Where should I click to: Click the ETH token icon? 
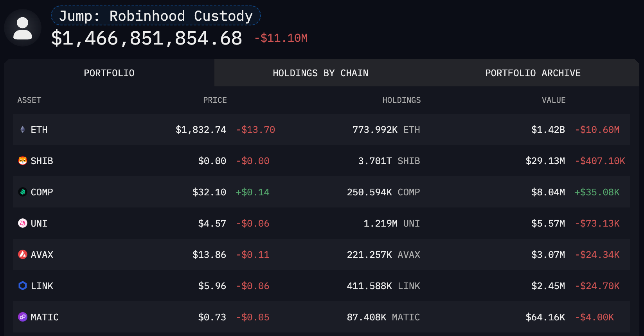[x=23, y=129]
